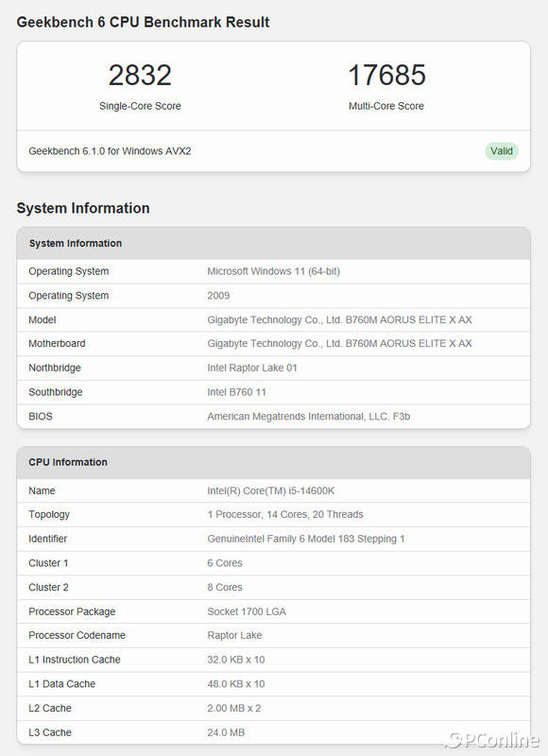Click the Identifier label
This screenshot has width=548, height=756.
click(x=48, y=539)
